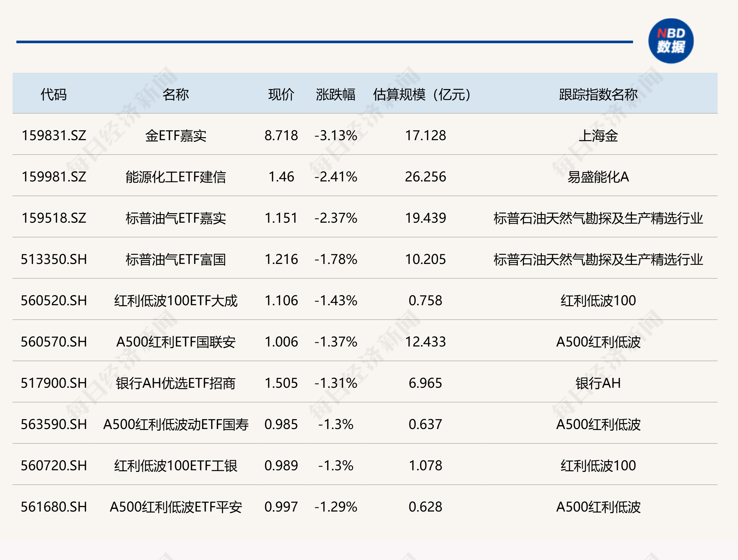The image size is (738, 560).
Task: Select the name 银行AH优选ETF招商
Action: click(176, 383)
